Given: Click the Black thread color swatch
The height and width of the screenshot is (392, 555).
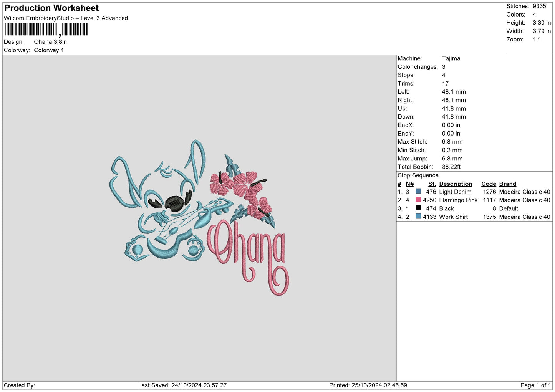Looking at the screenshot, I should (x=418, y=208).
